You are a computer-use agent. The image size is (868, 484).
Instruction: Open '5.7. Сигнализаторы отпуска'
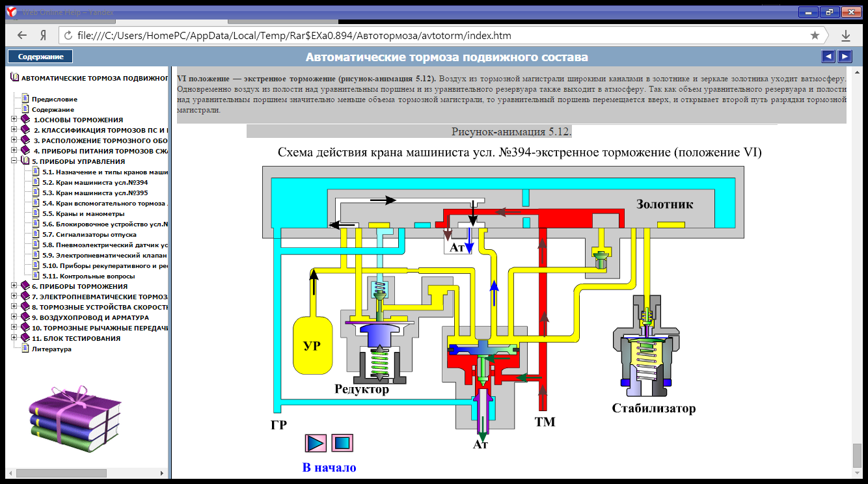click(x=89, y=234)
